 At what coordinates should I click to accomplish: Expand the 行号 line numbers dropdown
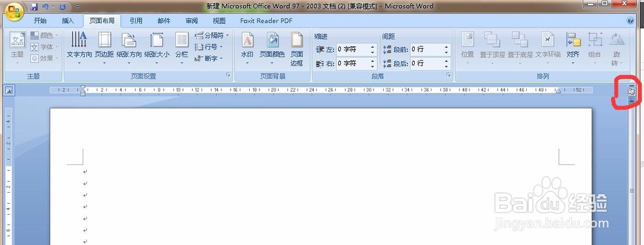tap(209, 47)
